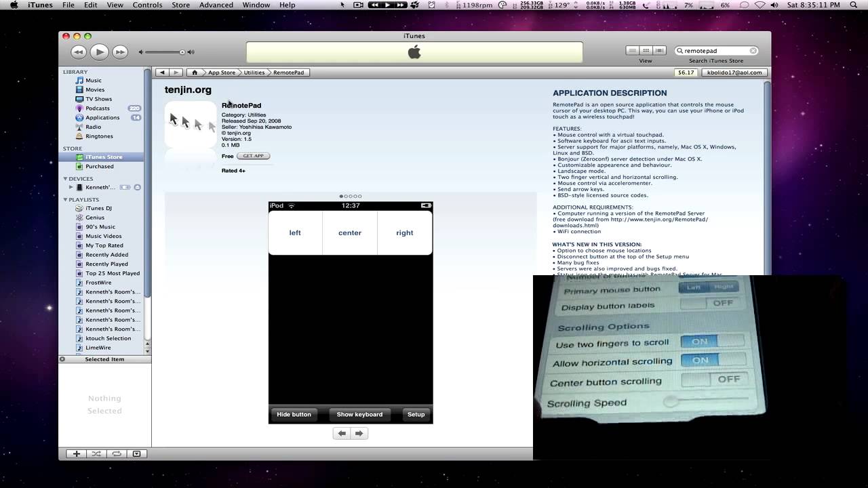Open Podcasts in sidebar
The height and width of the screenshot is (488, 868).
[x=98, y=108]
